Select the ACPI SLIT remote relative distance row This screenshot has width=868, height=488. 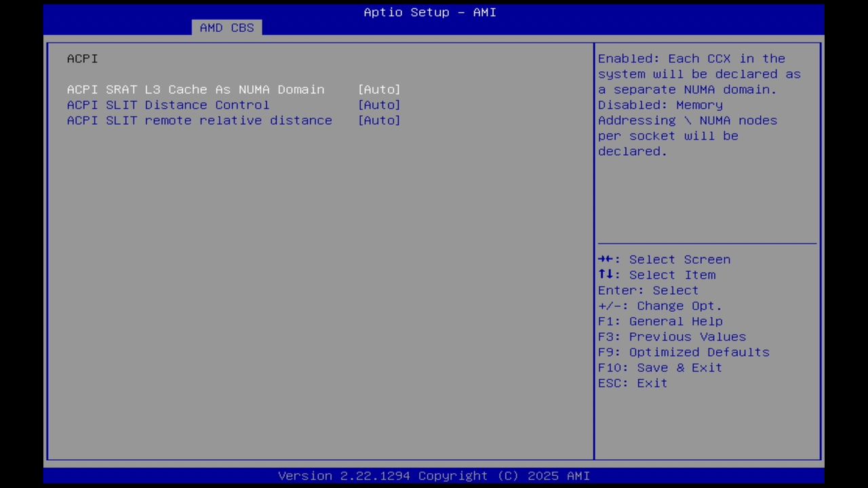199,120
